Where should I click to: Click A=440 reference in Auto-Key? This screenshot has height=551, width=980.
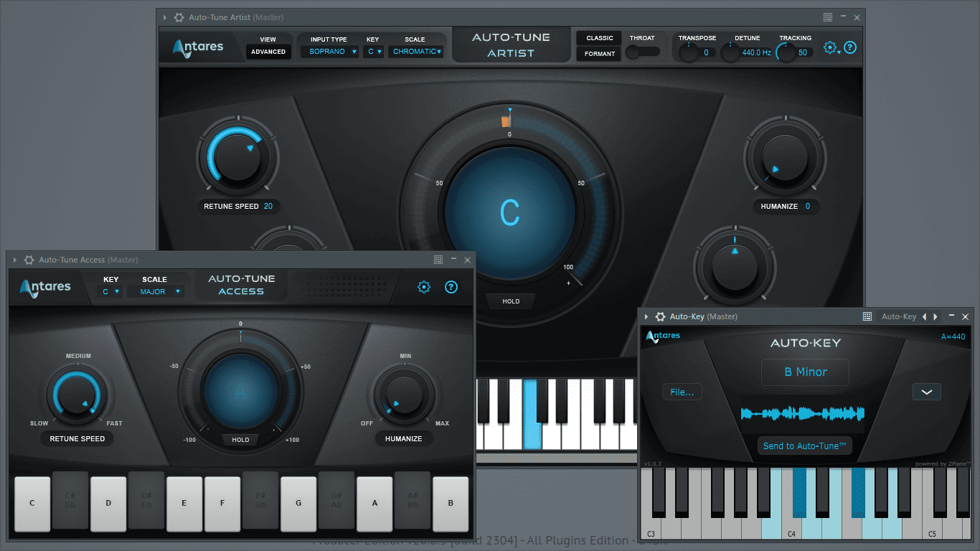tap(953, 336)
